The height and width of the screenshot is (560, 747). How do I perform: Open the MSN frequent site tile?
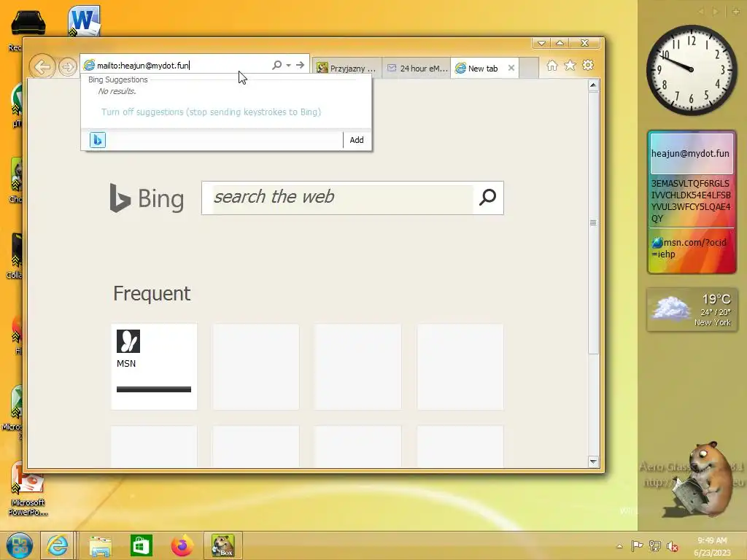(154, 367)
